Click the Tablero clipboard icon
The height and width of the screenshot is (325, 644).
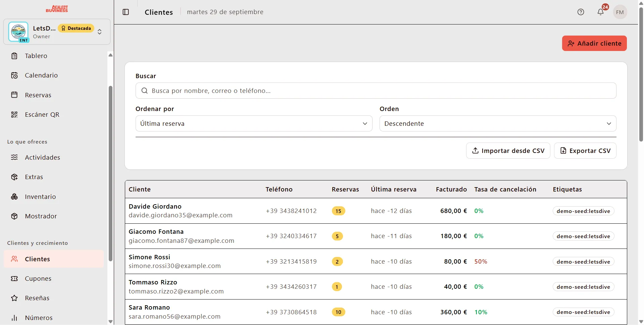pyautogui.click(x=14, y=56)
